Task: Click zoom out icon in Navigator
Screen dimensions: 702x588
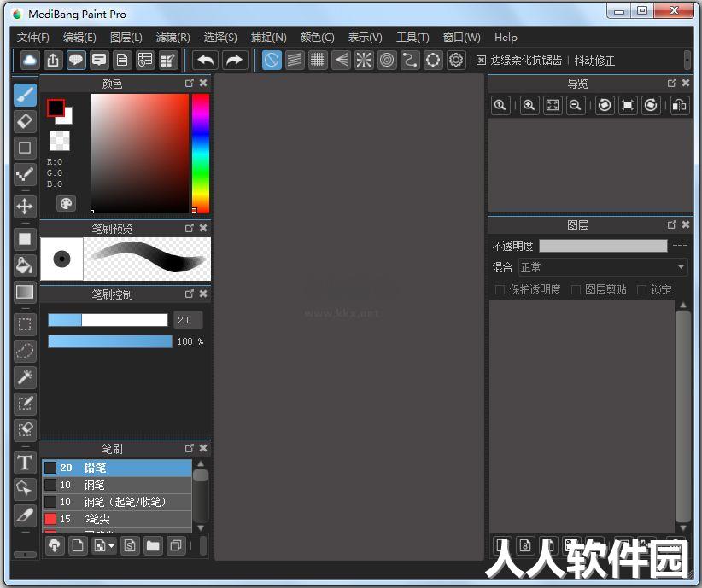Action: pos(576,106)
